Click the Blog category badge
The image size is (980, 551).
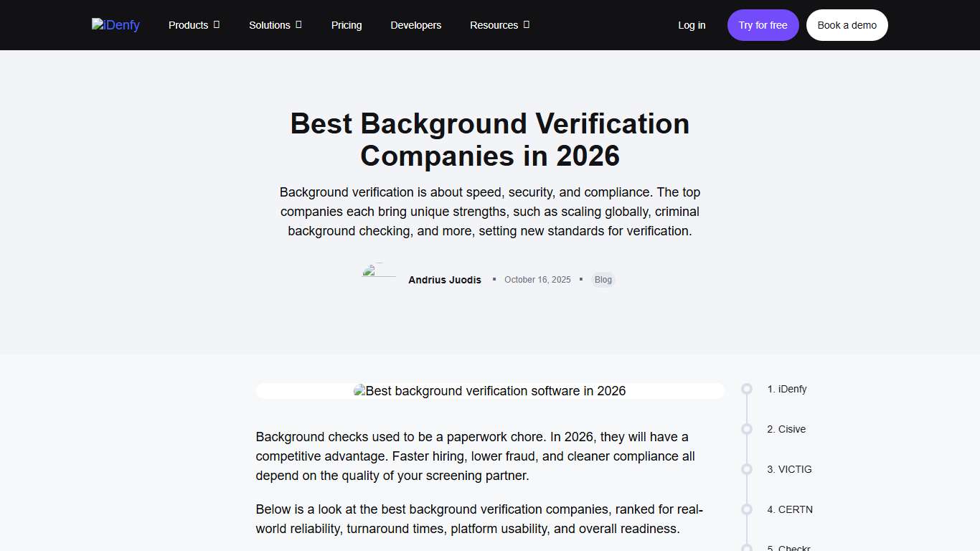click(x=603, y=280)
